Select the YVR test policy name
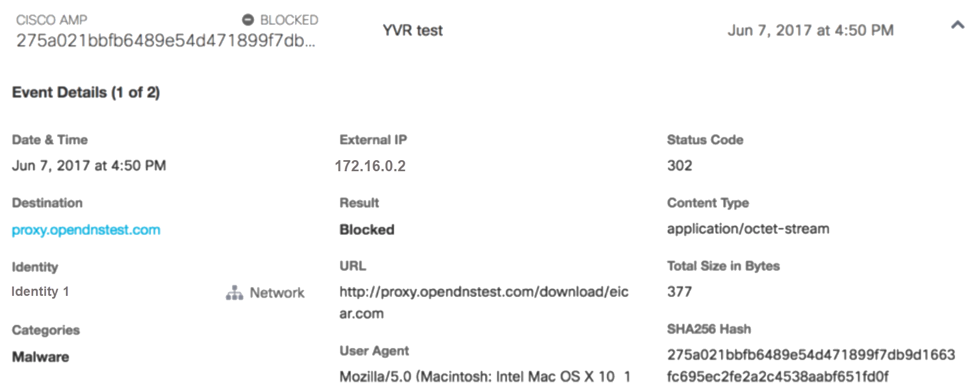The image size is (980, 384). (x=412, y=30)
